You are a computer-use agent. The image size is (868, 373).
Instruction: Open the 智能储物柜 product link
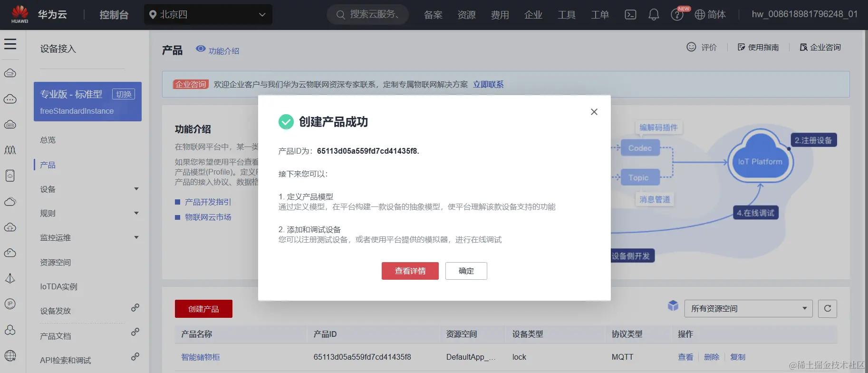pyautogui.click(x=200, y=357)
